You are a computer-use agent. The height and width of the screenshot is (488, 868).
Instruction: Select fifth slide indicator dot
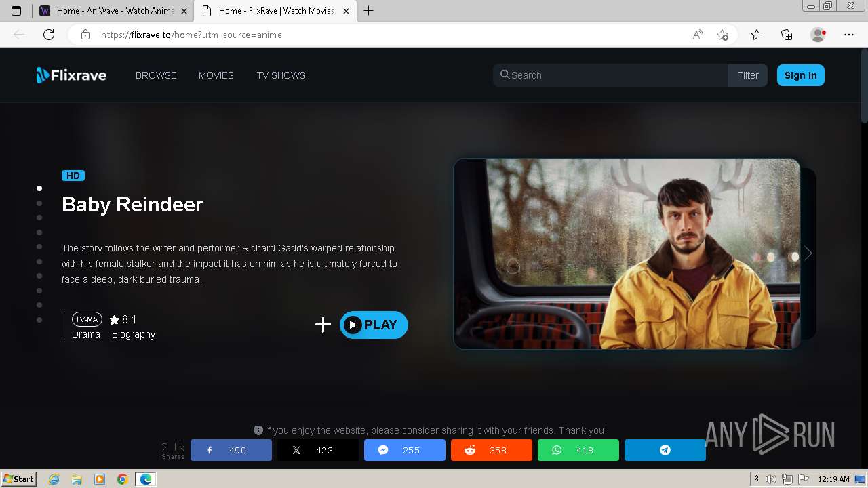[x=39, y=247]
